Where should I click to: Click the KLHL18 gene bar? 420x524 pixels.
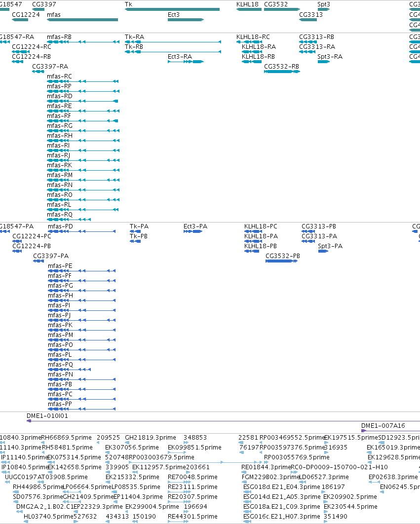[x=249, y=9]
